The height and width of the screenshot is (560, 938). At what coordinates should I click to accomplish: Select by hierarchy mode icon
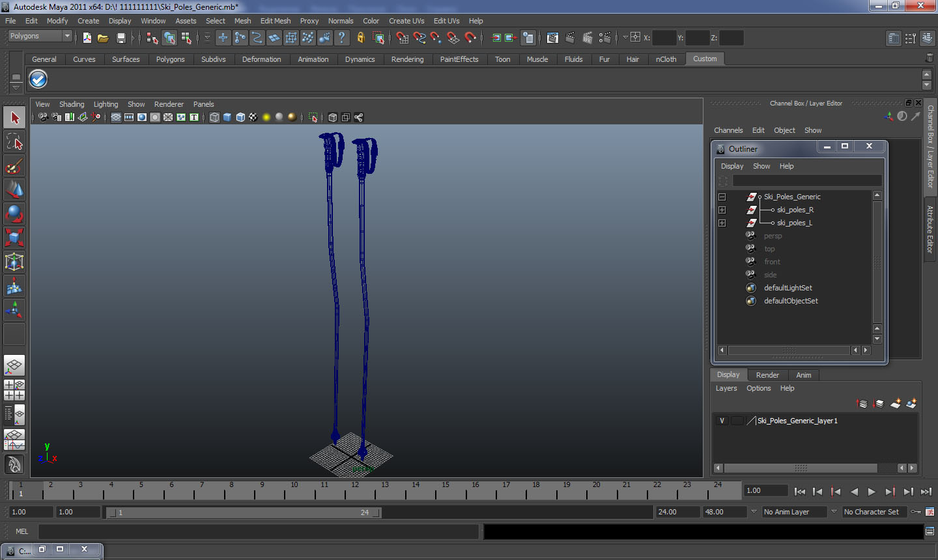pos(152,38)
